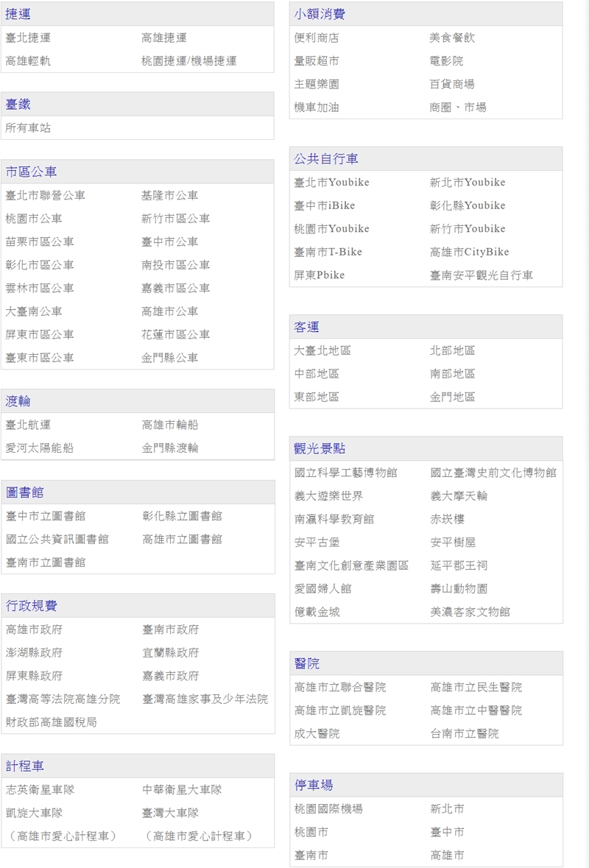Screen dimensions: 589x868
Task: Select 赤崁樓 link
Action: [448, 520]
